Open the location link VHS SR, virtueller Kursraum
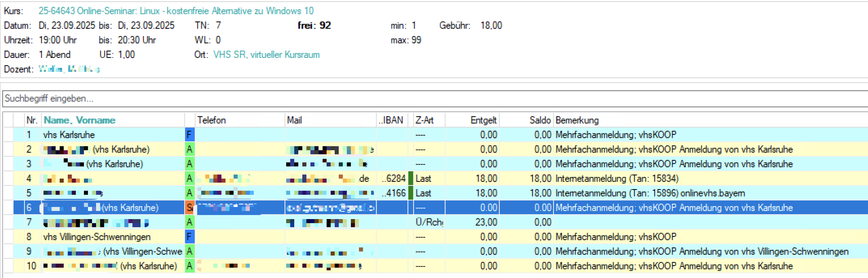Viewport: 868px width, 278px height. point(266,55)
